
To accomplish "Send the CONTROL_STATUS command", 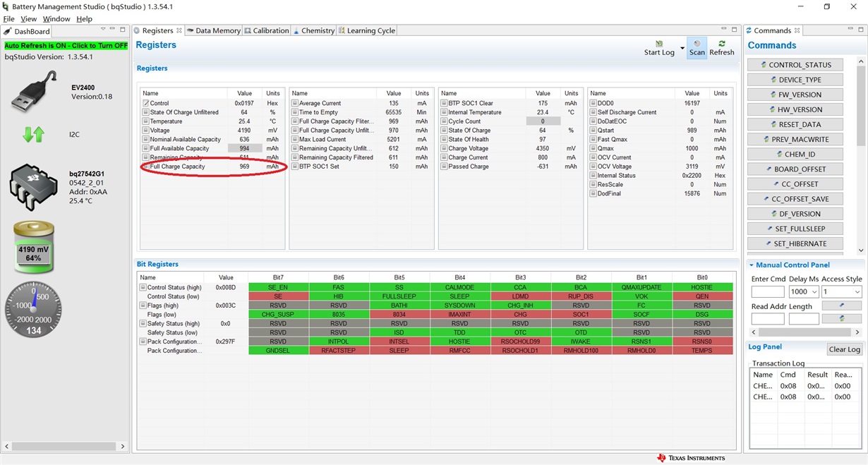I will tap(795, 65).
